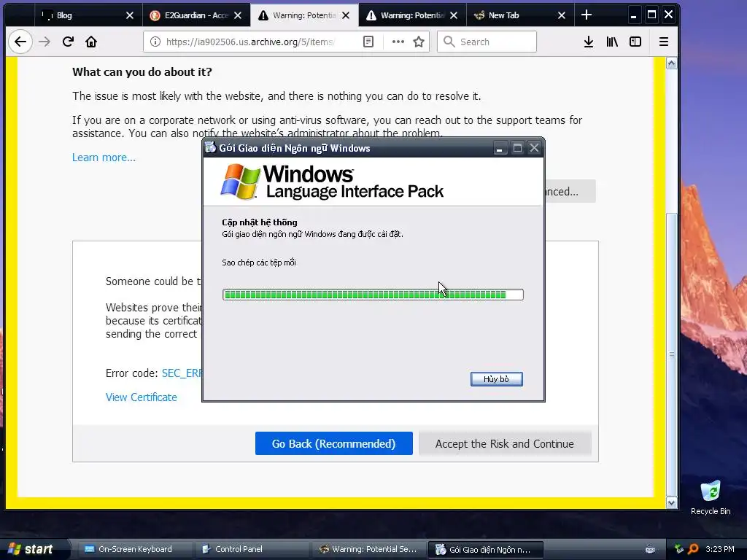Close the New Tab tab
Viewport: 747px width, 560px height.
pos(561,15)
